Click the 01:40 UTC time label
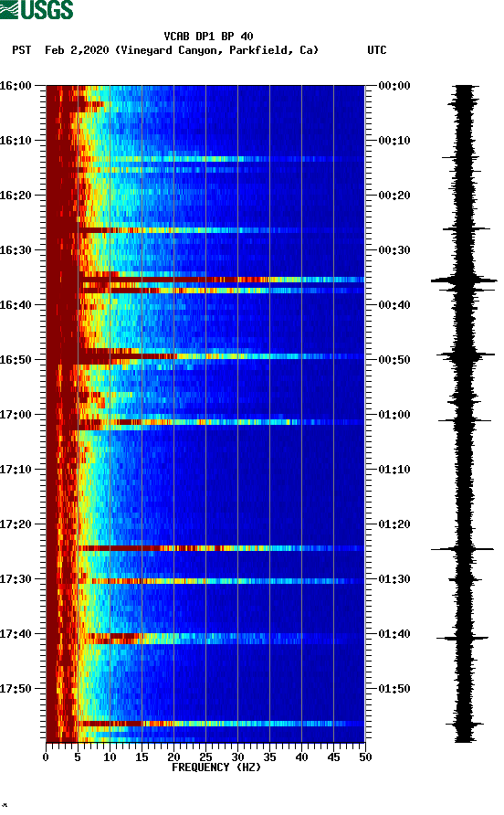The height and width of the screenshot is (815, 504). tap(394, 634)
